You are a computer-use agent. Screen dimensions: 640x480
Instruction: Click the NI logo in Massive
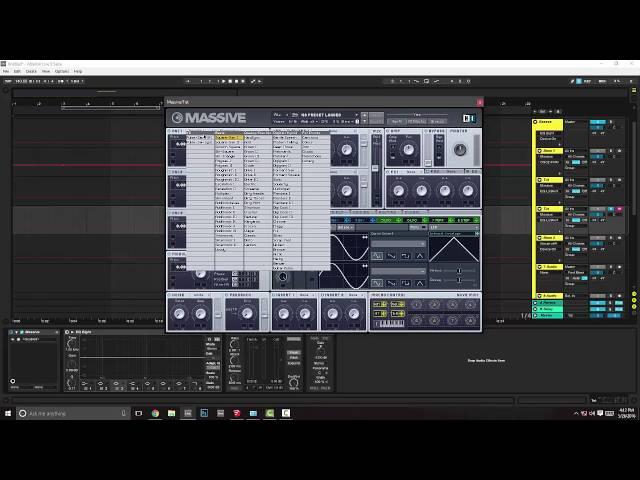[469, 118]
